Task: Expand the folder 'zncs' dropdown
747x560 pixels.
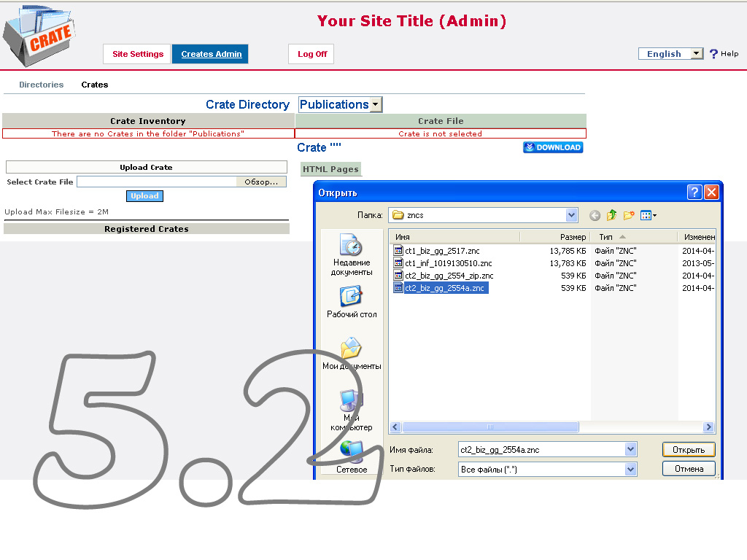Action: 571,215
